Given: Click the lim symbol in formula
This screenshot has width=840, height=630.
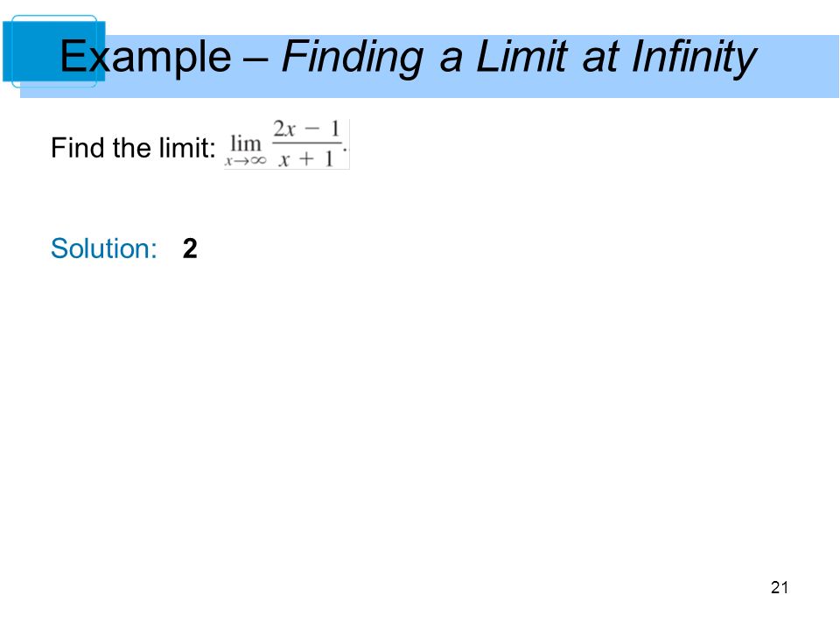Looking at the screenshot, I should click(x=245, y=143).
